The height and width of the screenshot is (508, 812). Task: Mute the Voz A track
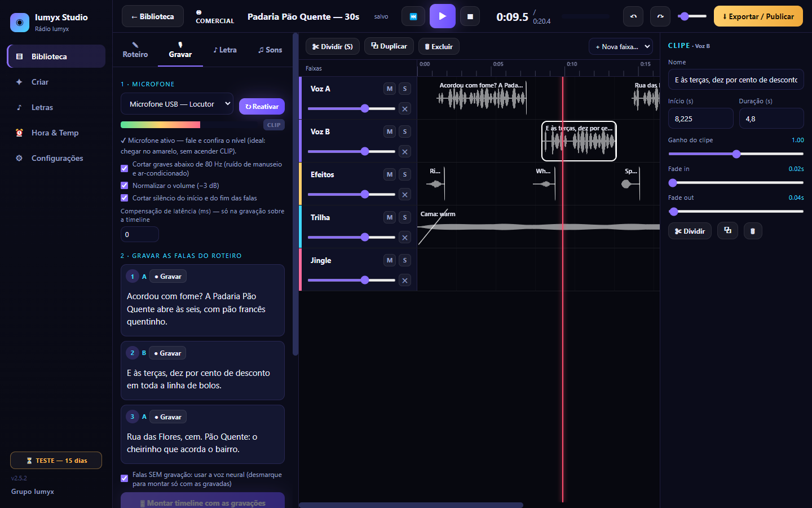point(390,89)
